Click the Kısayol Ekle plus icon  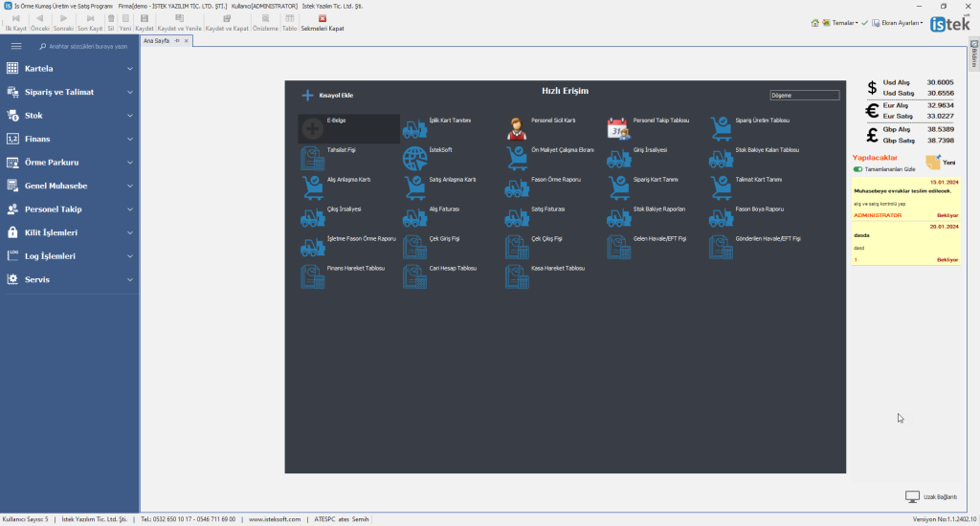[307, 95]
